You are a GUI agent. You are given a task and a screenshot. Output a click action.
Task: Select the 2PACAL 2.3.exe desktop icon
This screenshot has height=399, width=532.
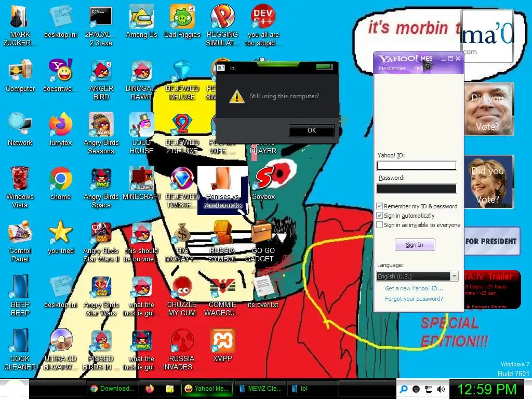[101, 25]
